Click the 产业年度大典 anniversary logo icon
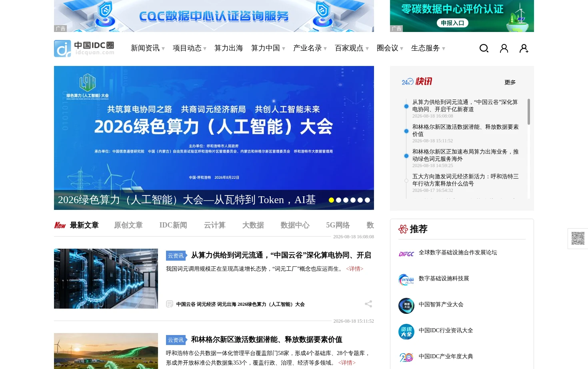 click(406, 357)
